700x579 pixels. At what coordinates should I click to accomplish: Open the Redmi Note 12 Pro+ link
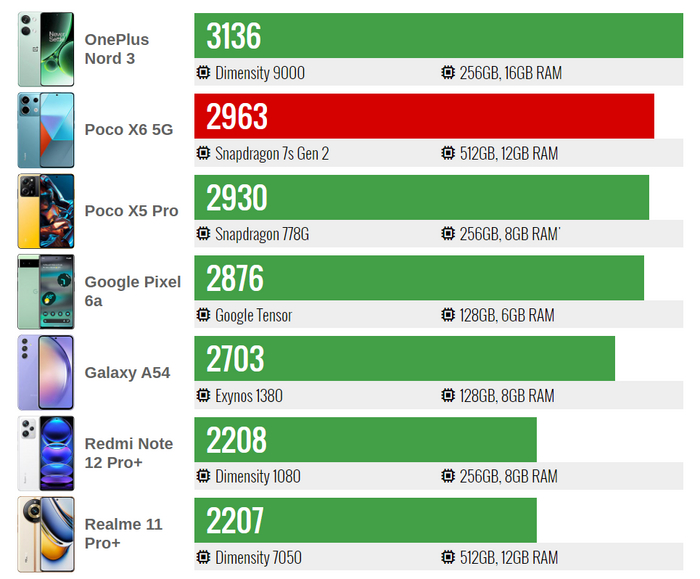[x=128, y=452]
